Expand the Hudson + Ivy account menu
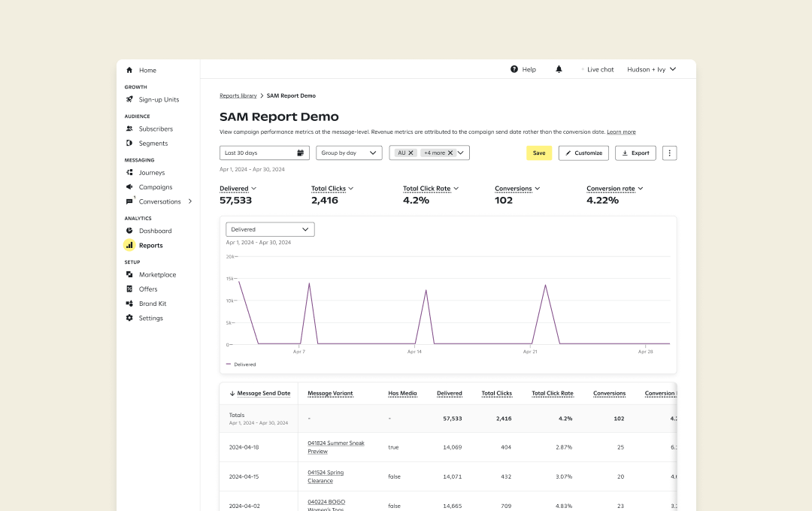 pos(652,69)
